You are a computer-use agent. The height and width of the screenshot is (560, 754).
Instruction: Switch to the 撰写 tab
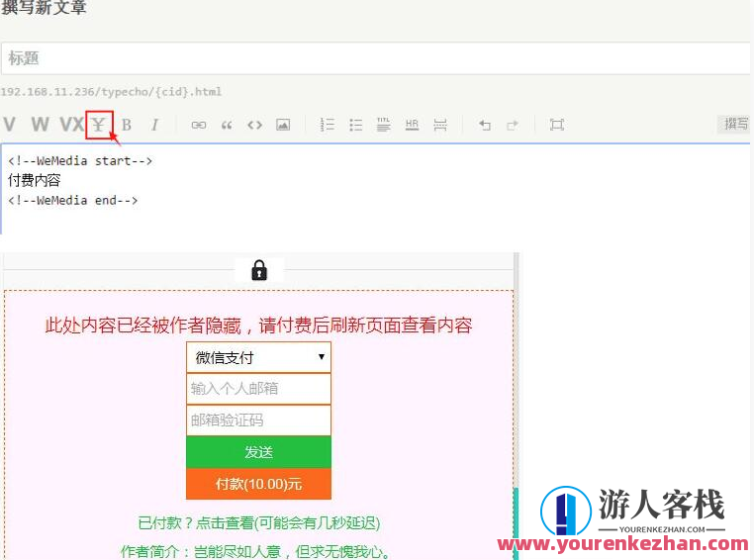735,124
